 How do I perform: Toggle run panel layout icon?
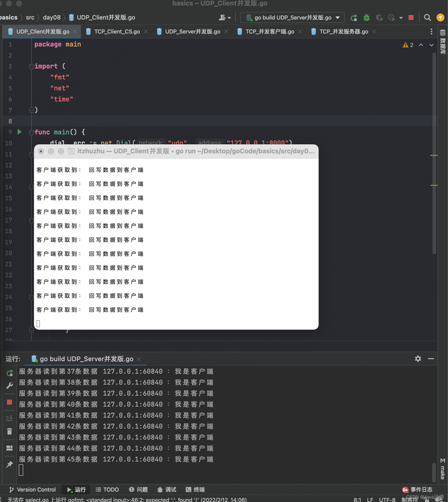click(x=10, y=448)
